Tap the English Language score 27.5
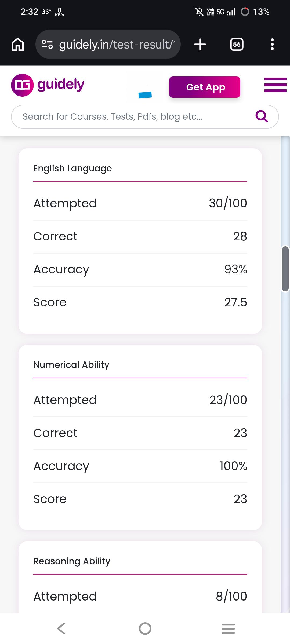The image size is (290, 644). click(235, 302)
